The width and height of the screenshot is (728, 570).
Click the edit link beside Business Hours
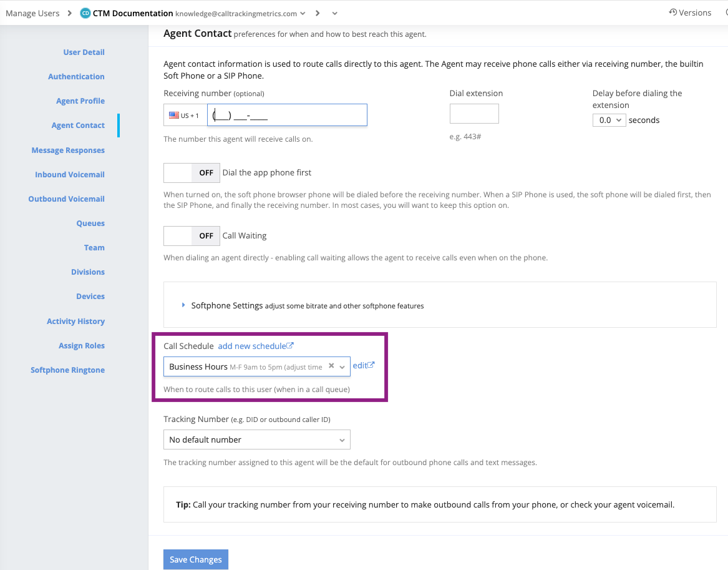tap(363, 366)
